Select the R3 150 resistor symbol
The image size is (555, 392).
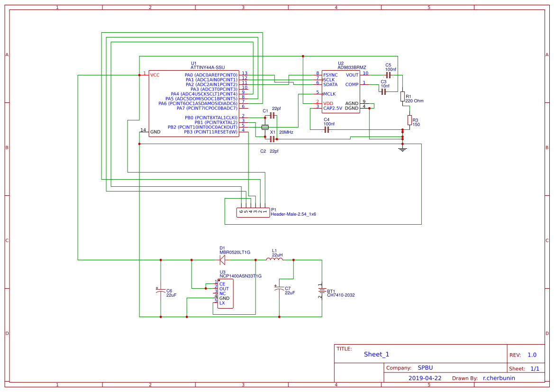click(x=409, y=120)
